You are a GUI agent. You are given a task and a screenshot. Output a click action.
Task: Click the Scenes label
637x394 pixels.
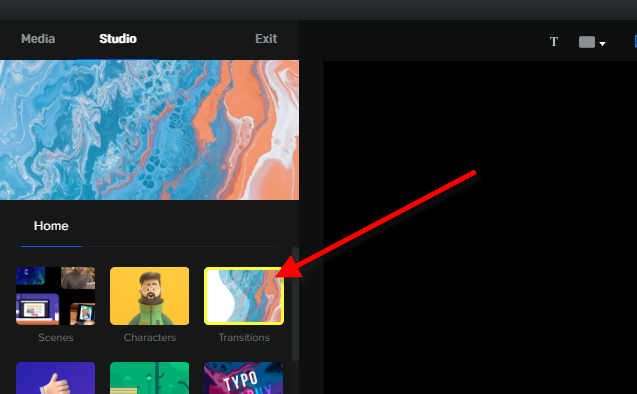[x=56, y=338]
